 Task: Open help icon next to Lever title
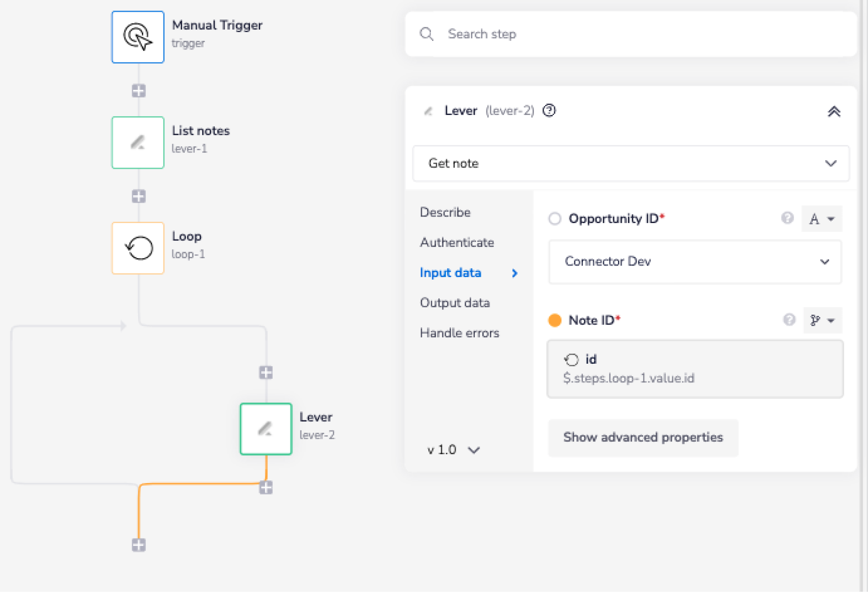pos(549,111)
